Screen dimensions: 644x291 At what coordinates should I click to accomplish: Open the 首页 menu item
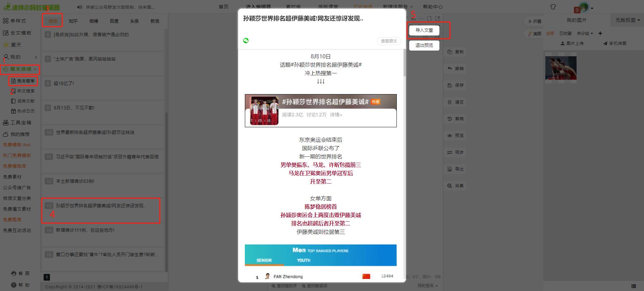click(223, 7)
